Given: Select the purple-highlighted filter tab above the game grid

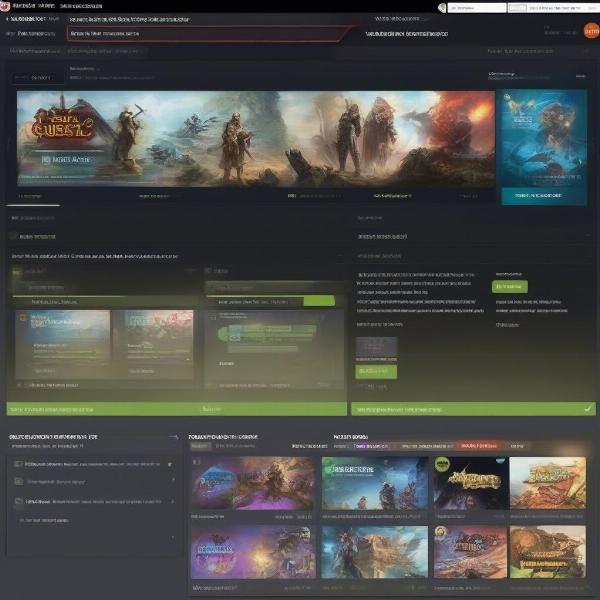Looking at the screenshot, I should (x=371, y=446).
